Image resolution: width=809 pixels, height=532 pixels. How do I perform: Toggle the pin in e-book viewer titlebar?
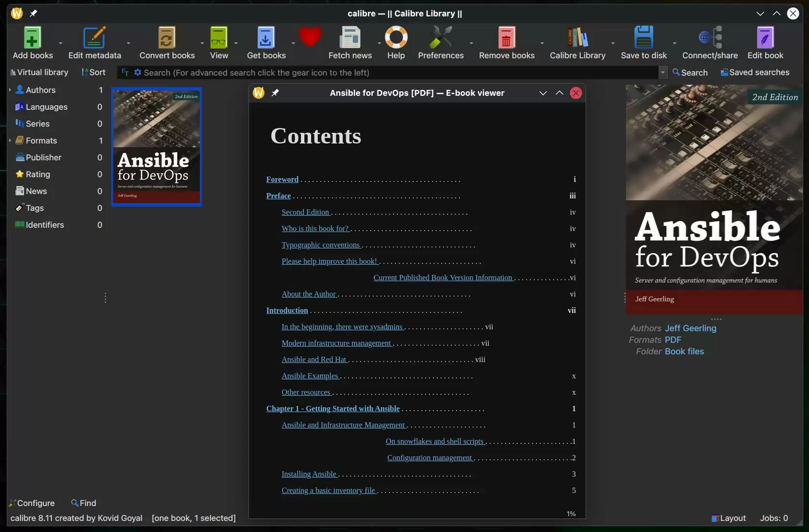(x=275, y=93)
